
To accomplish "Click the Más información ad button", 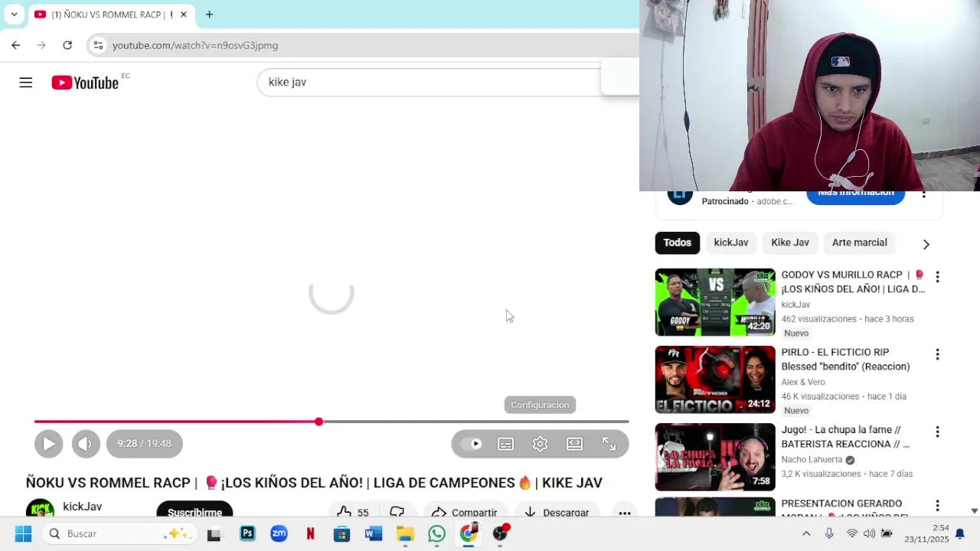I will coord(855,194).
